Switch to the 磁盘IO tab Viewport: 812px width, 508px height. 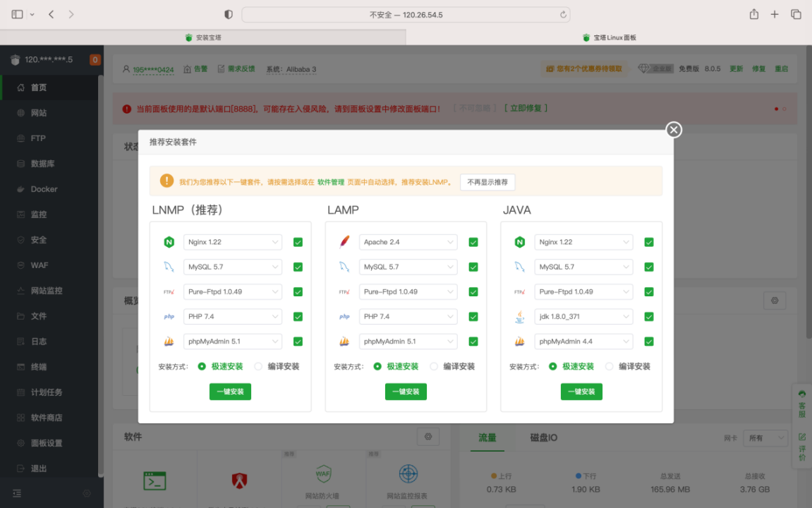click(x=543, y=437)
